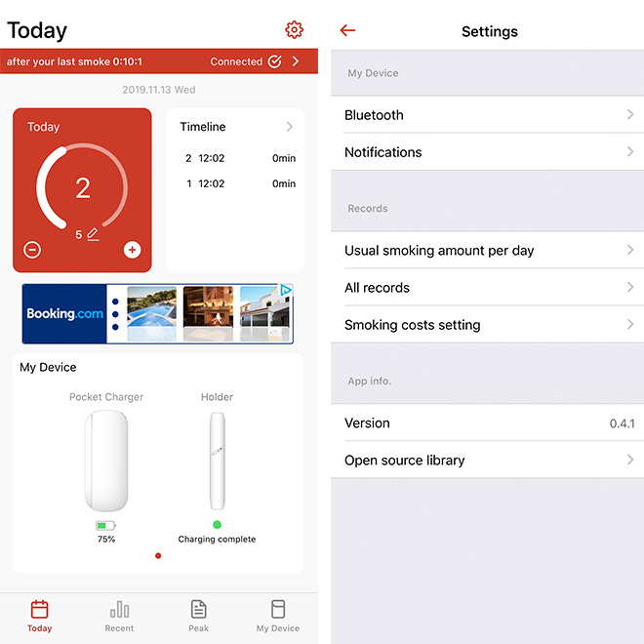This screenshot has width=644, height=644.
Task: Tap the green Holder charging indicator dot
Action: pos(218,525)
